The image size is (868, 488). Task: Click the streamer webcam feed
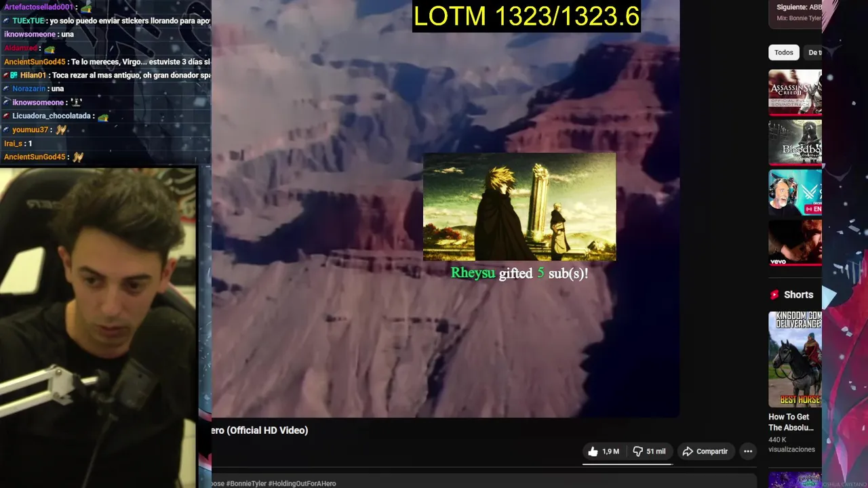(98, 327)
